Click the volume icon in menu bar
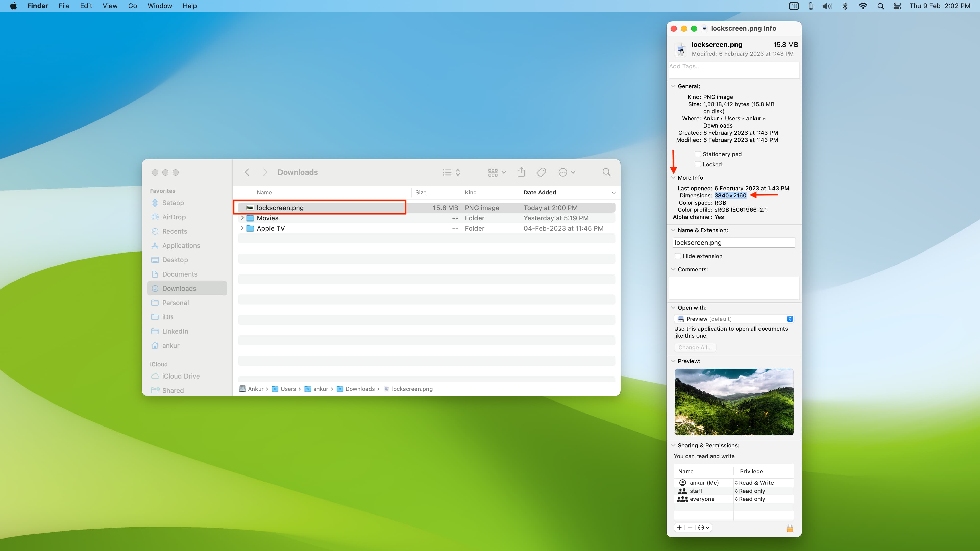980x551 pixels. pyautogui.click(x=827, y=6)
